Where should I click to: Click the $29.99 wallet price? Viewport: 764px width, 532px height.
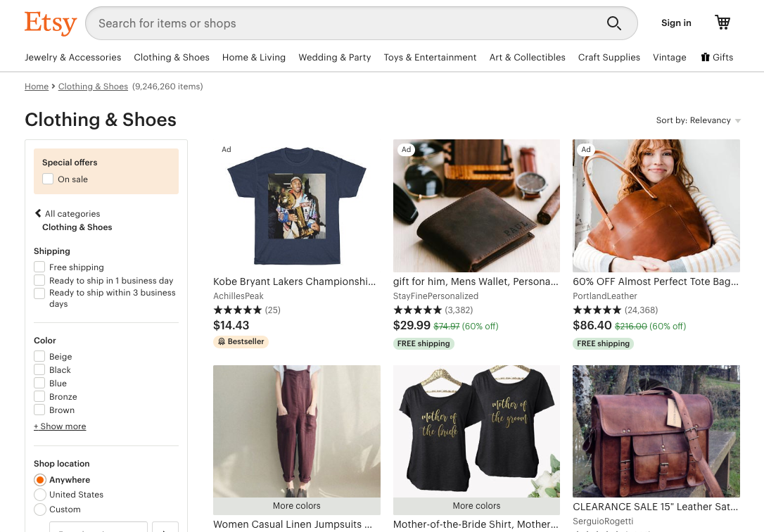(x=412, y=325)
